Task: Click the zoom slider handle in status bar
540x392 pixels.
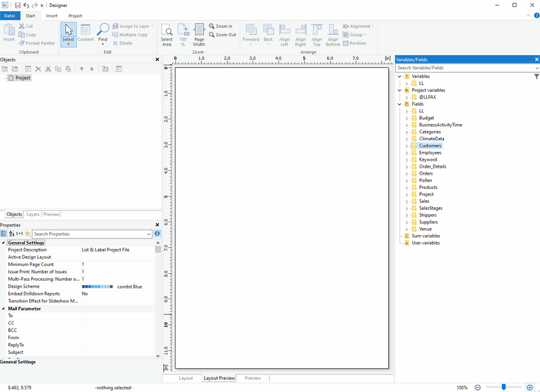Action: click(x=504, y=387)
